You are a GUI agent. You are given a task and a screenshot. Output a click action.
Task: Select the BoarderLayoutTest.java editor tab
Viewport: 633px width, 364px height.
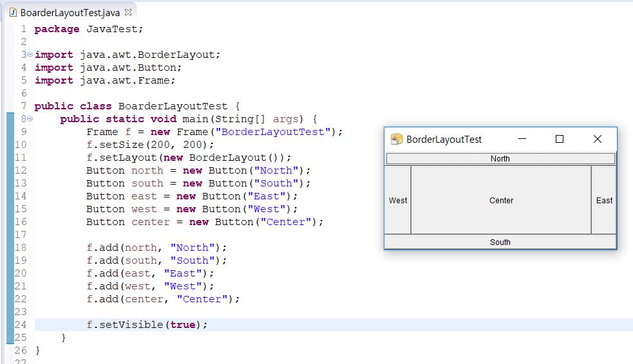70,12
